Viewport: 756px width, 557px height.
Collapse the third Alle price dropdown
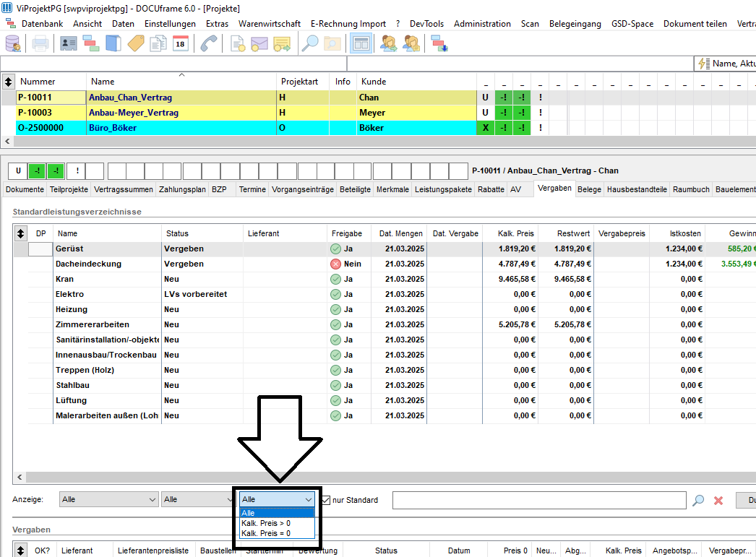277,499
